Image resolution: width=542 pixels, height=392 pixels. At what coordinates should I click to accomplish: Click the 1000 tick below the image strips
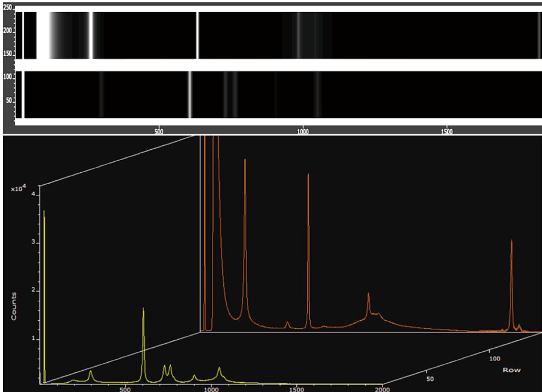(303, 131)
